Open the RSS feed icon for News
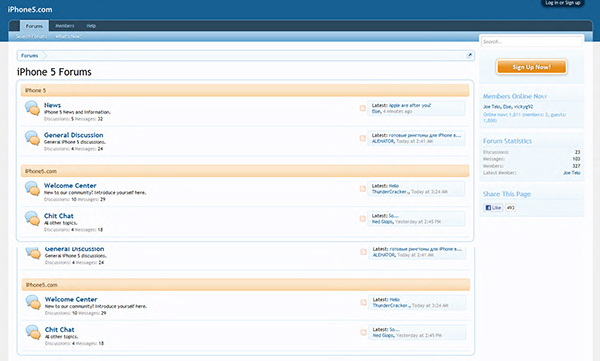Image resolution: width=600 pixels, height=361 pixels. click(362, 108)
